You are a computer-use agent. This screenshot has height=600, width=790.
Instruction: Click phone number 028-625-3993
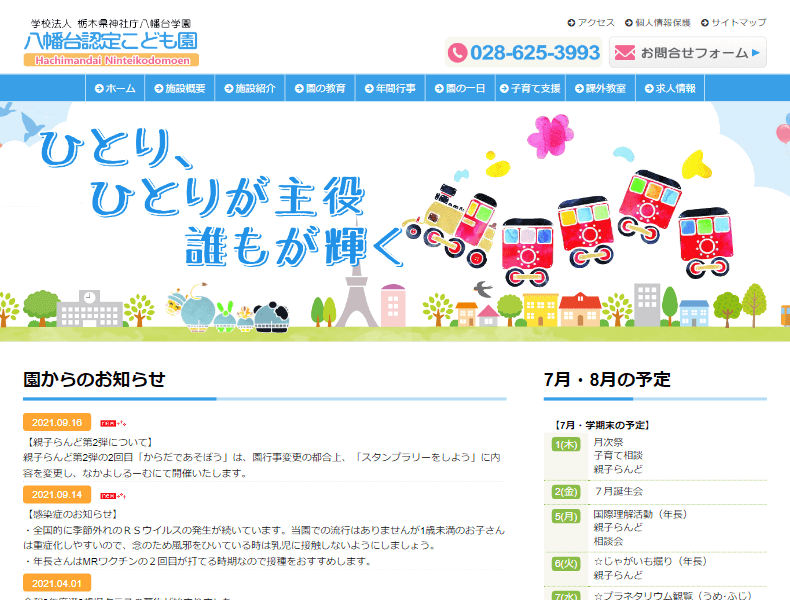tap(535, 52)
